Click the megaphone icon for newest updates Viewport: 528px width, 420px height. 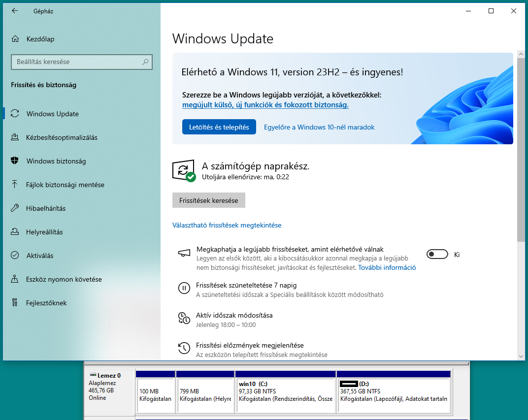[184, 253]
